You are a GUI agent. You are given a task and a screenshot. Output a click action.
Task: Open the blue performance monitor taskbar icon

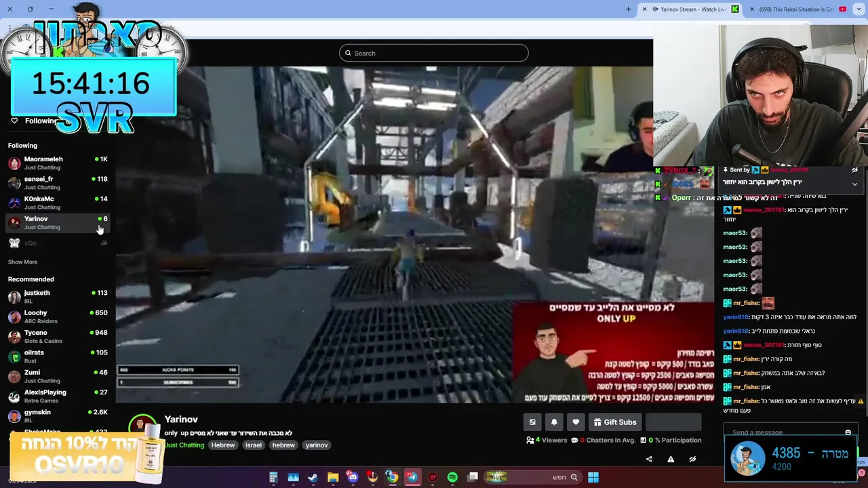(x=293, y=477)
